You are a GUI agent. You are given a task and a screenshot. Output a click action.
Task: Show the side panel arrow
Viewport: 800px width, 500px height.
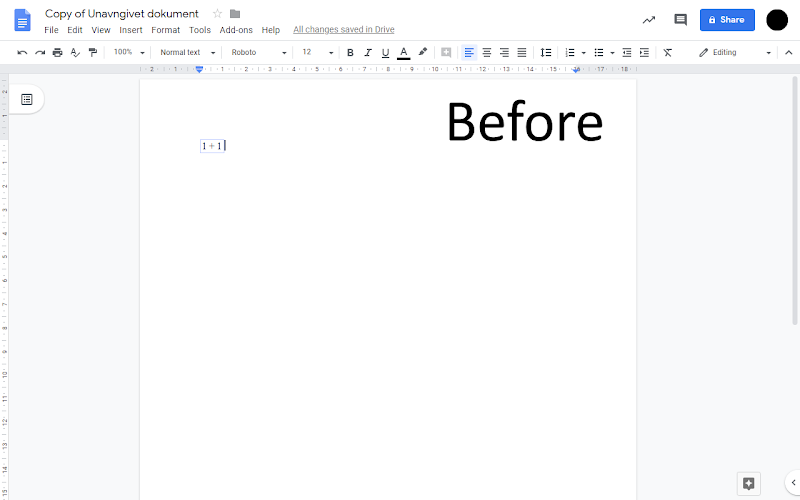(793, 482)
